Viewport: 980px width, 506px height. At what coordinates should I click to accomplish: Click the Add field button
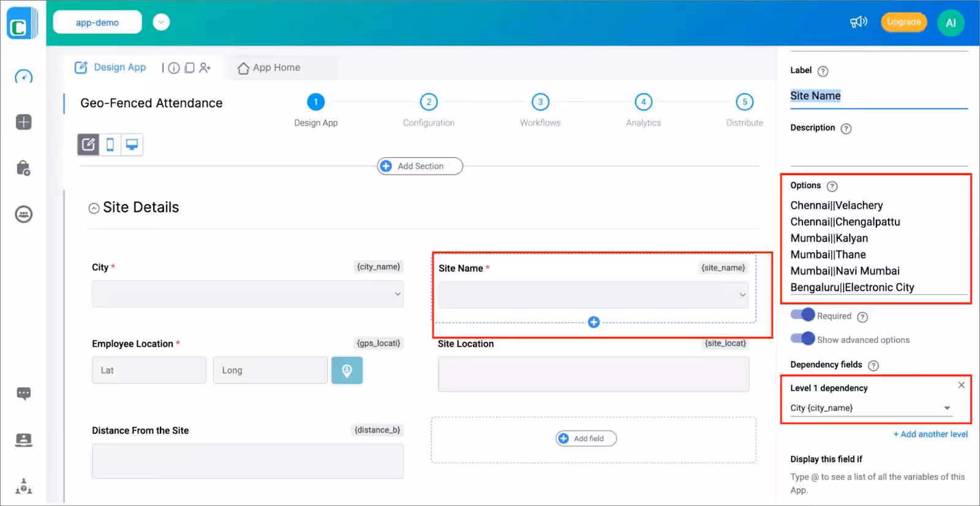click(586, 439)
